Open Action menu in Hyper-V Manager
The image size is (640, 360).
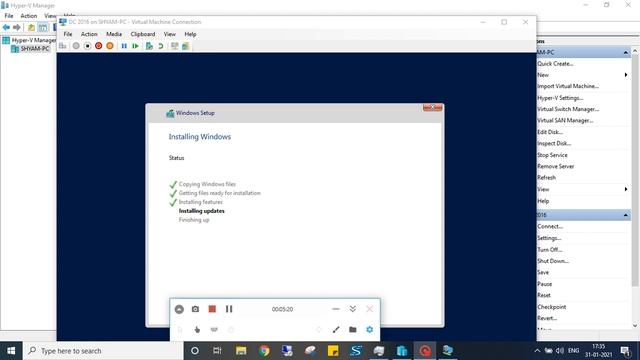(x=29, y=16)
